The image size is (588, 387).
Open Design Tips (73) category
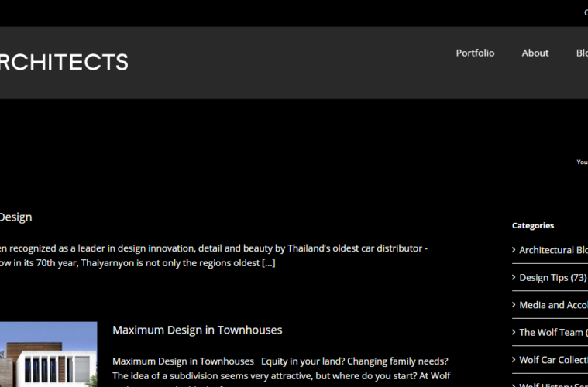click(x=553, y=277)
